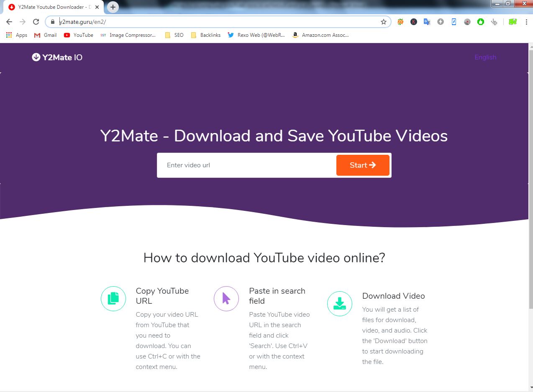Click the green Download Video icon
The width and height of the screenshot is (533, 392).
[x=340, y=304]
